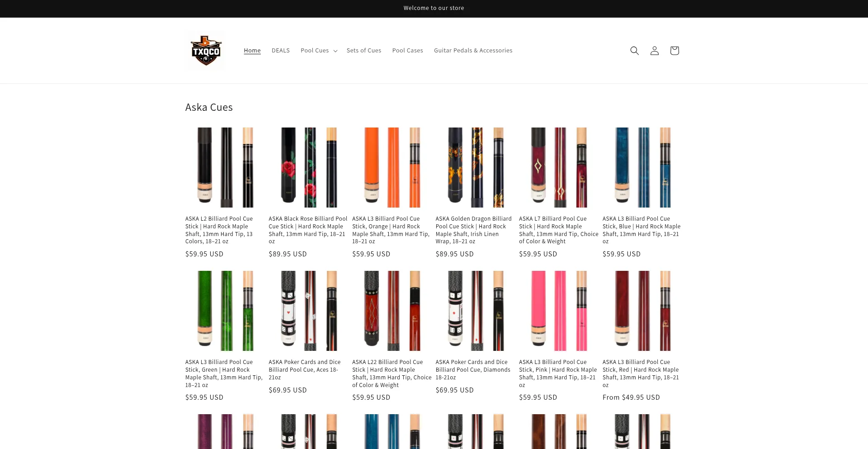Open ASKA L3 Pink cue product image
Viewport: 868px width, 449px height.
tap(559, 311)
